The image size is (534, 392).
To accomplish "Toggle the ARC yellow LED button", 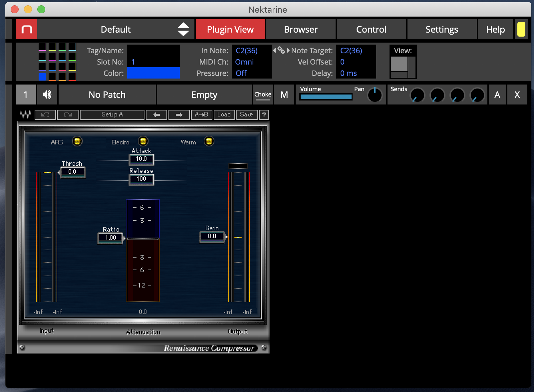I will coord(77,141).
